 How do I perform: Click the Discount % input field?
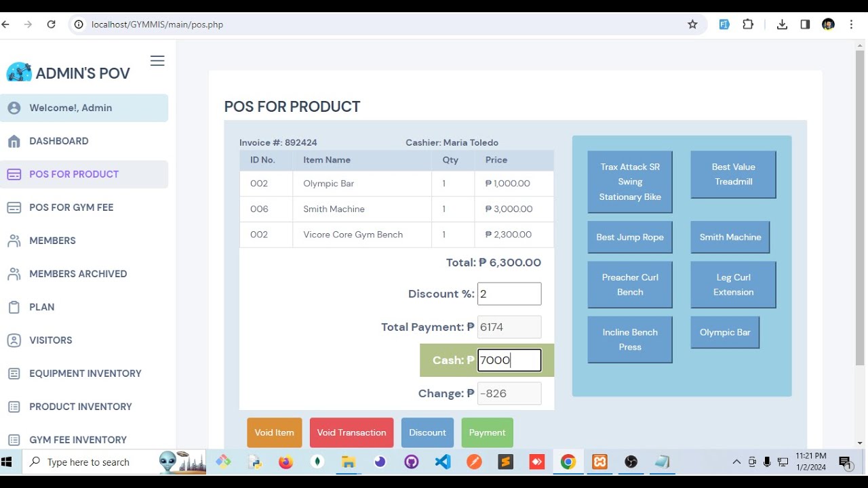coord(509,293)
